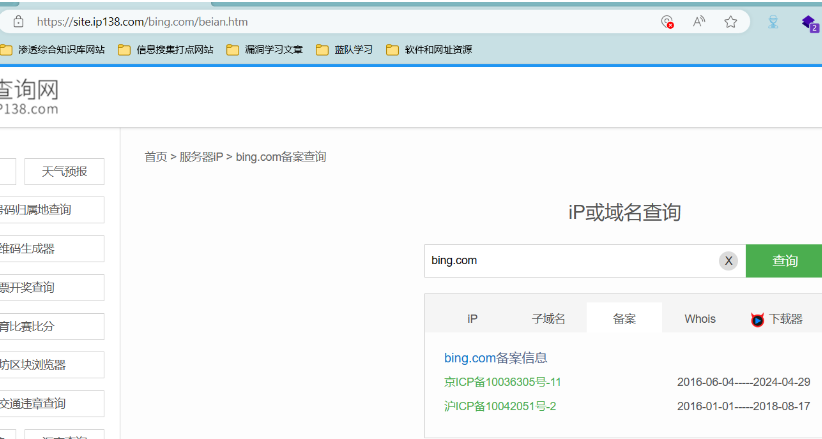The width and height of the screenshot is (822, 439).
Task: Open 漏洞学习文章 bookmark folder
Action: [265, 50]
